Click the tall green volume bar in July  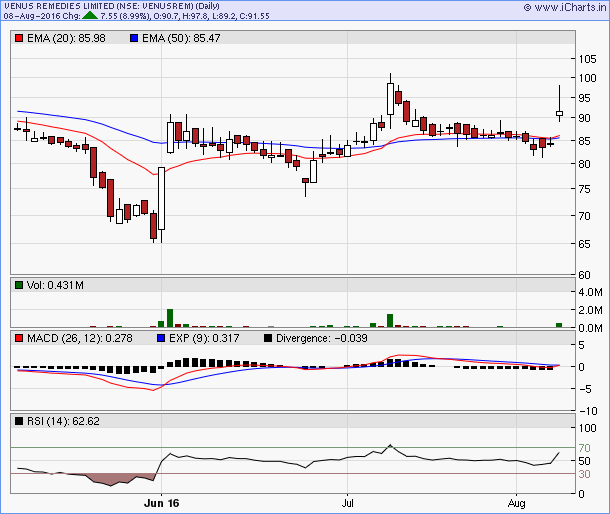(390, 320)
